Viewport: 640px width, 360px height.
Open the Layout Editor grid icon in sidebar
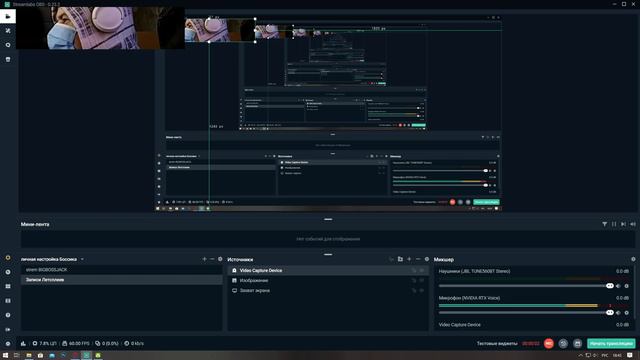coord(8,286)
